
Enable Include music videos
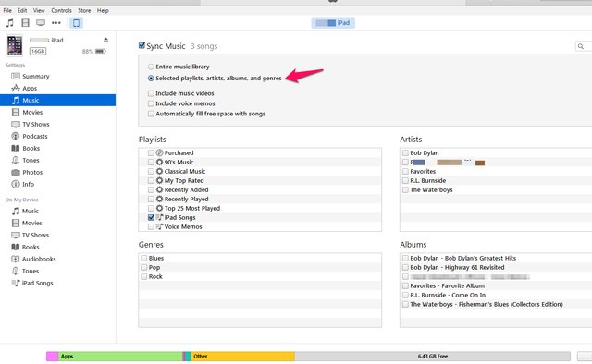[x=151, y=93]
